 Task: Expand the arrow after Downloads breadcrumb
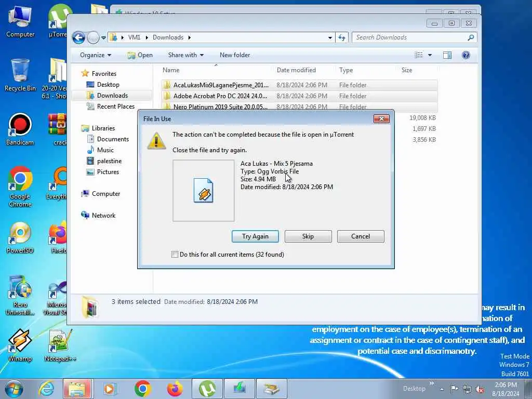189,37
